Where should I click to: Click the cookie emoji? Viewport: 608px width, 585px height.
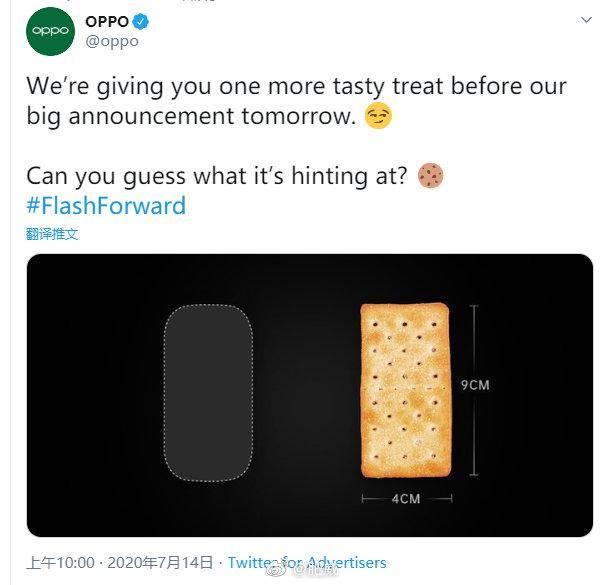[x=431, y=176]
